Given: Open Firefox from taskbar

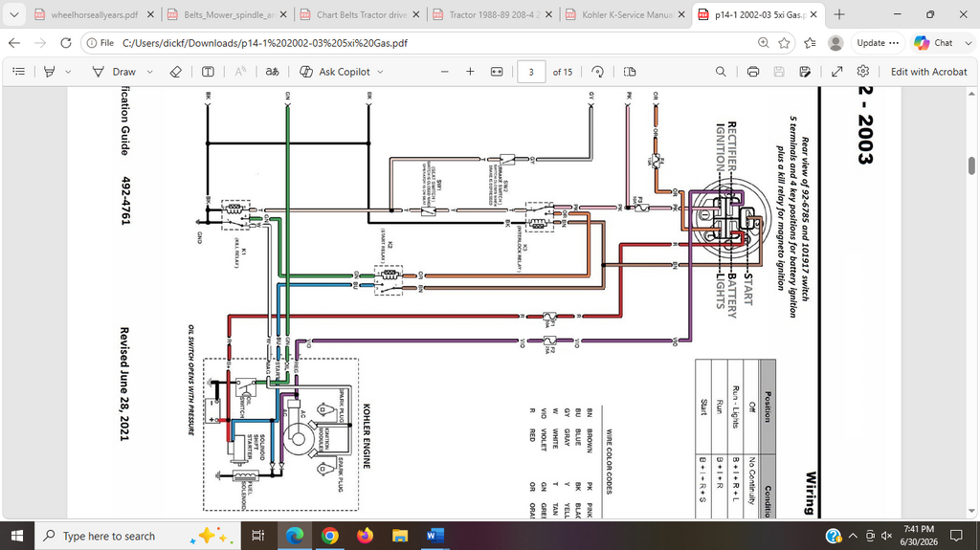Looking at the screenshot, I should click(365, 536).
